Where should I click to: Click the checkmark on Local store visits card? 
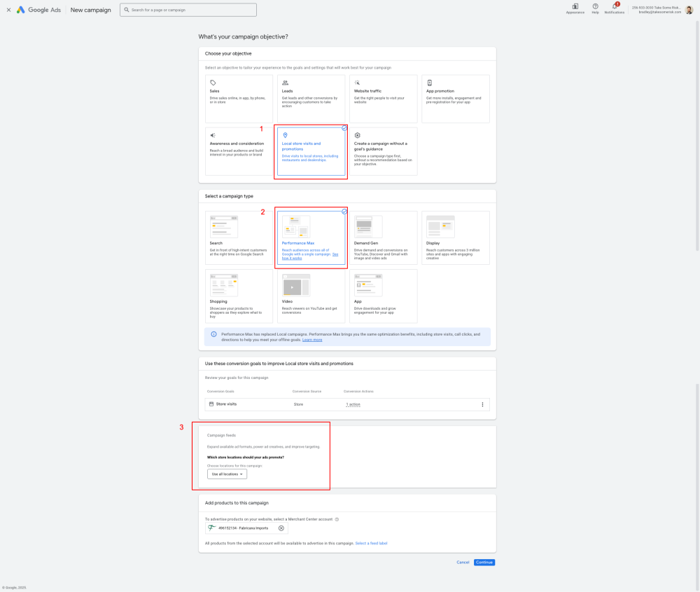click(344, 128)
